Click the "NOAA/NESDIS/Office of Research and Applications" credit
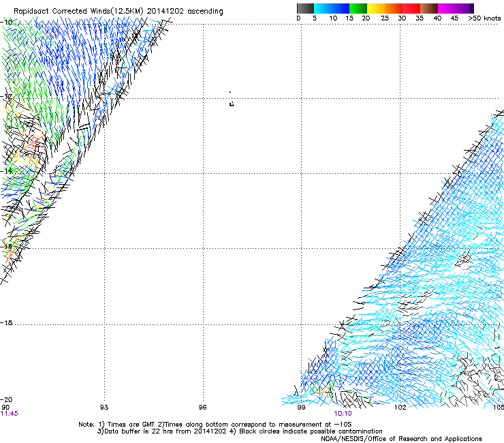This screenshot has height=443, width=504. (401, 439)
